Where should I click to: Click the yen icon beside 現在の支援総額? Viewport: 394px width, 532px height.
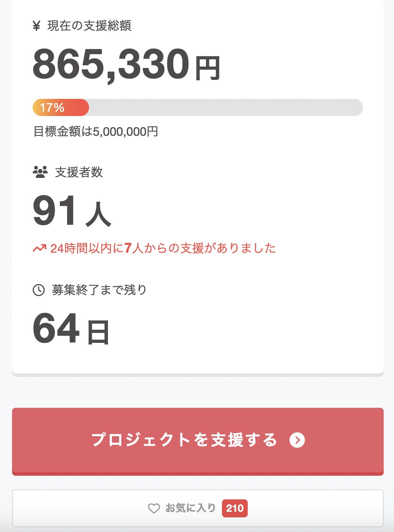[36, 26]
